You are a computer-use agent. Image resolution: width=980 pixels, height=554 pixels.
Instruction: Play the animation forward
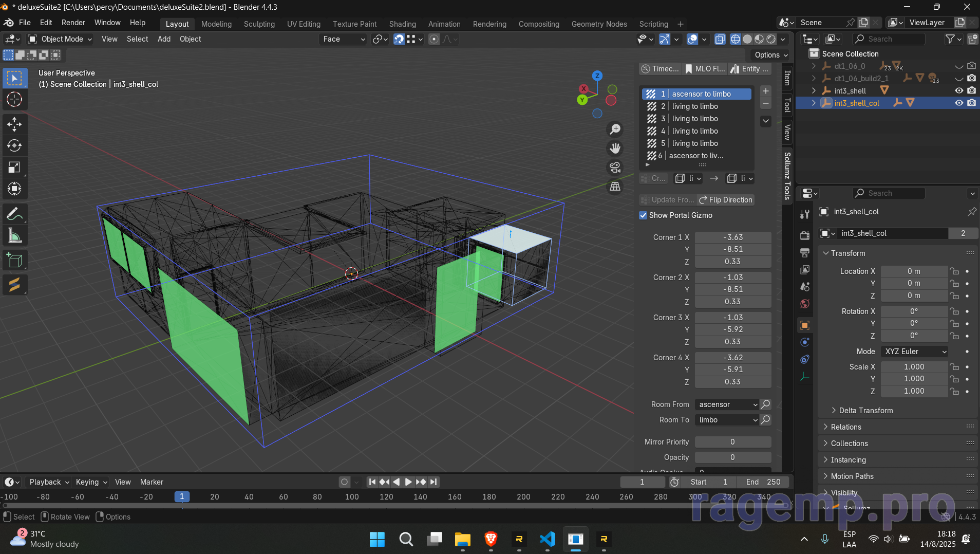[408, 482]
